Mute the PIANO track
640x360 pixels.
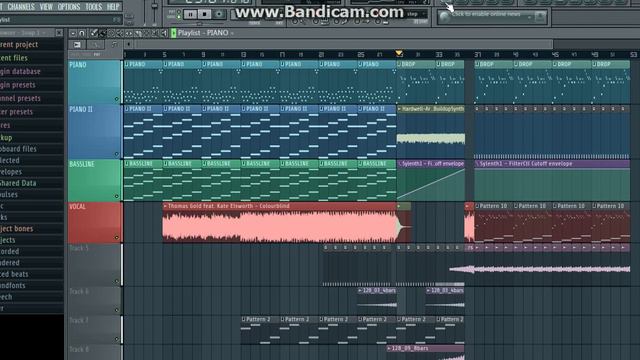[x=116, y=99]
